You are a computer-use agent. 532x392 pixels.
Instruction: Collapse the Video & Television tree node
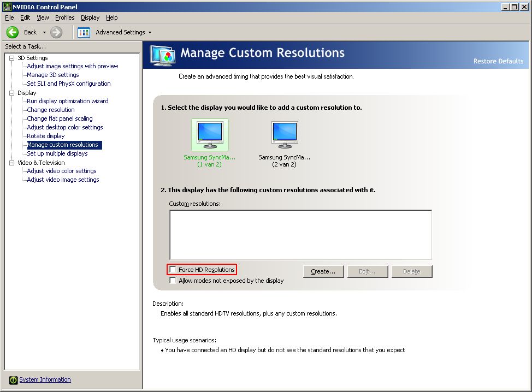[12, 163]
